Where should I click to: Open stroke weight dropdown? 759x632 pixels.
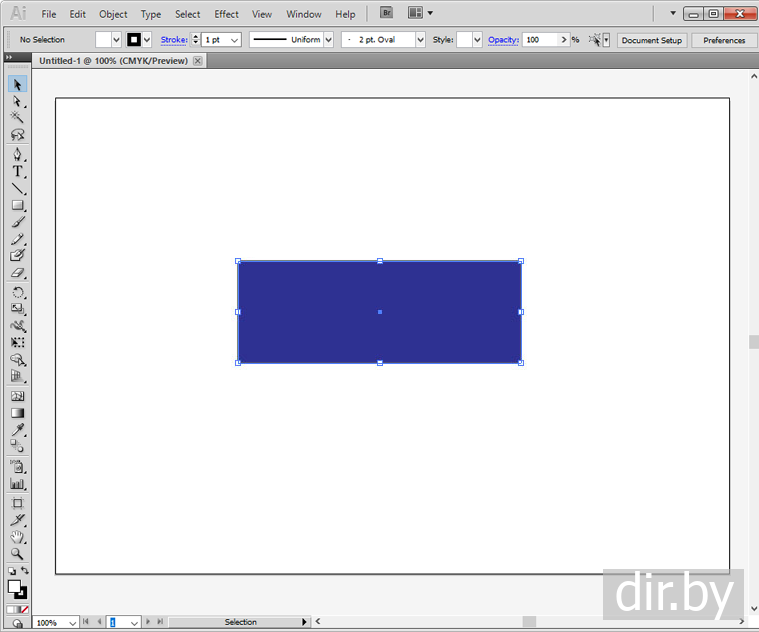pyautogui.click(x=235, y=40)
